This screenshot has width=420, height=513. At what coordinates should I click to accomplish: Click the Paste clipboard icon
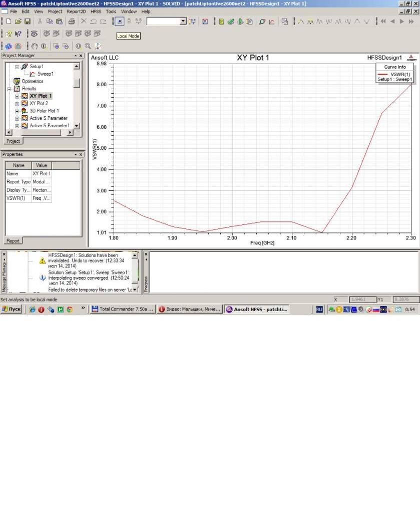[59, 22]
